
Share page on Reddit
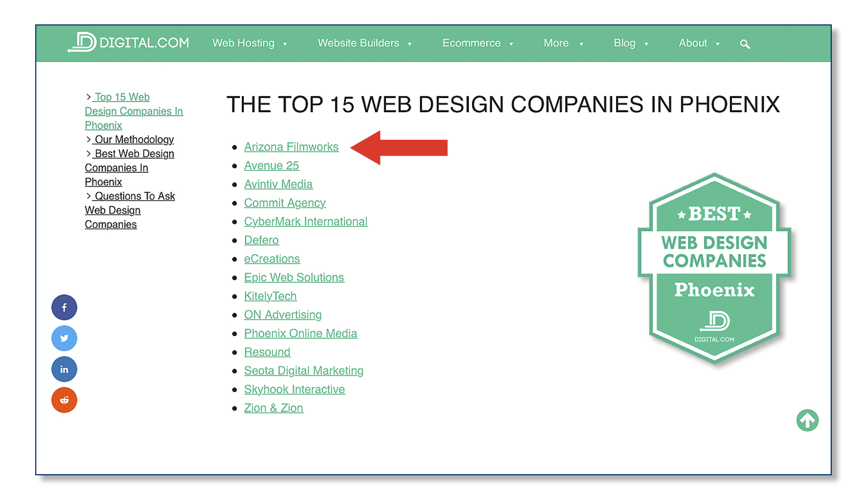64,400
